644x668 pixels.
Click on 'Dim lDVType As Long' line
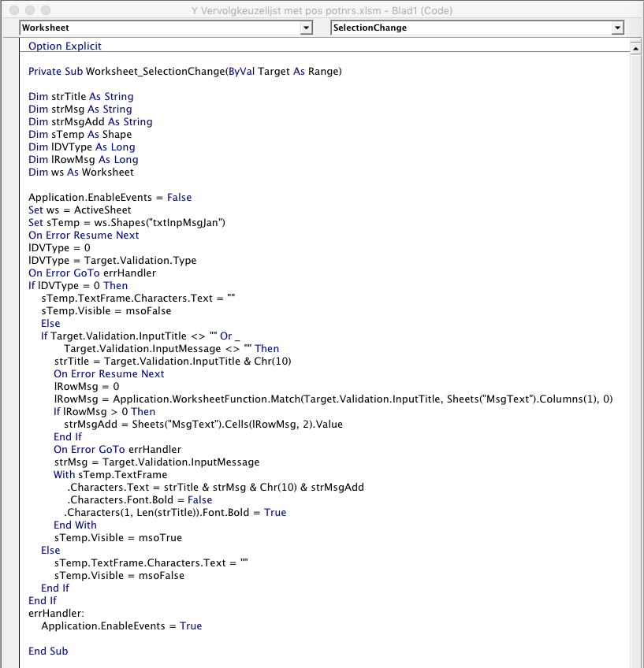(x=82, y=147)
